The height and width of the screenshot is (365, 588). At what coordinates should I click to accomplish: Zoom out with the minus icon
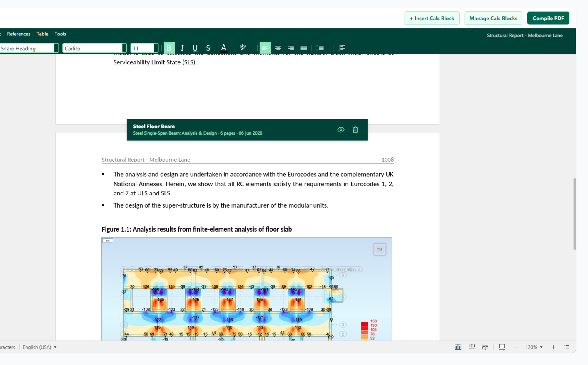coord(515,347)
